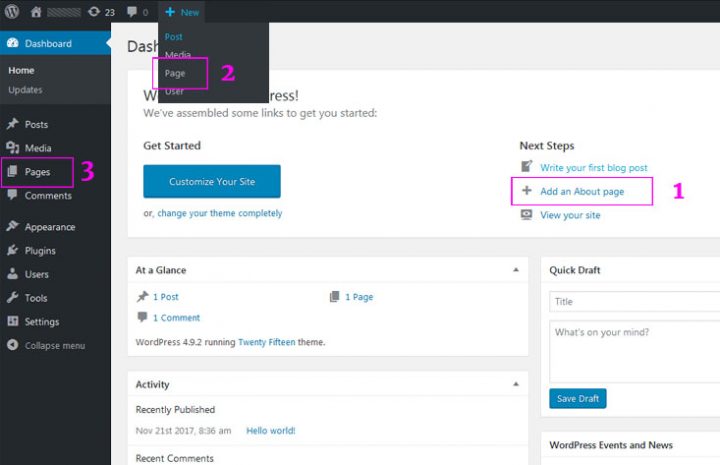This screenshot has width=720, height=465.
Task: Click the Comments bubble icon in sidebar
Action: [x=13, y=195]
